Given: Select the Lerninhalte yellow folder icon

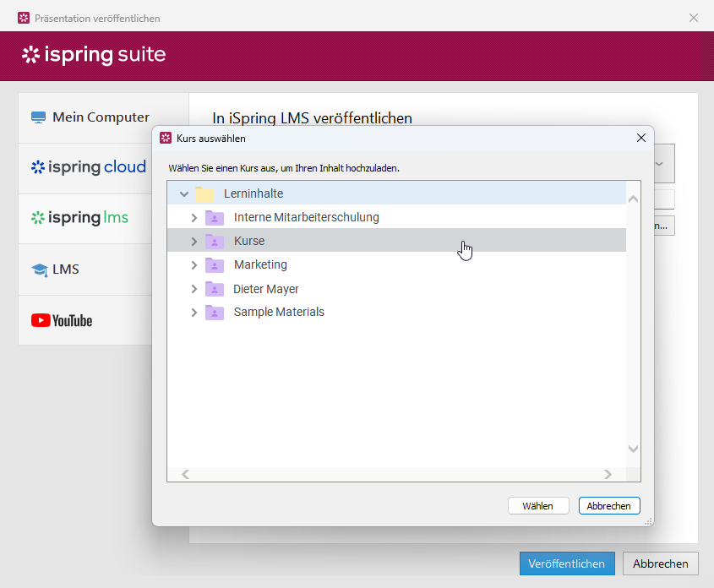Looking at the screenshot, I should [x=204, y=193].
